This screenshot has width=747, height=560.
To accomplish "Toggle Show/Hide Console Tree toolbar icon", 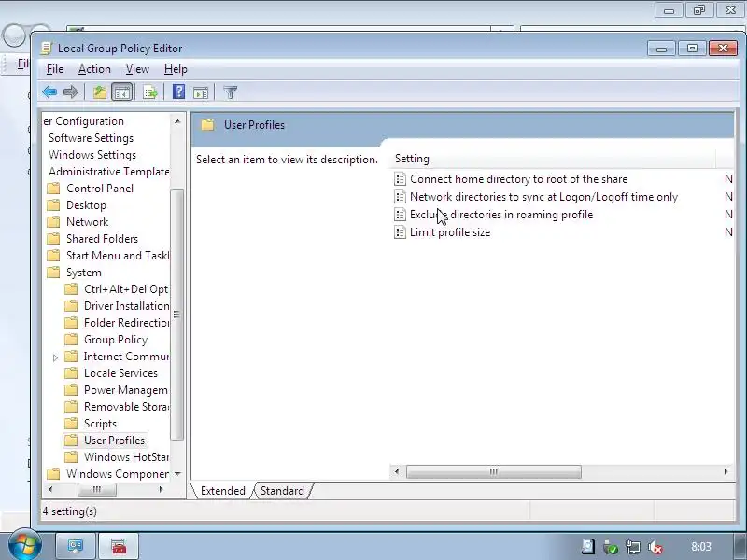I will [x=122, y=91].
